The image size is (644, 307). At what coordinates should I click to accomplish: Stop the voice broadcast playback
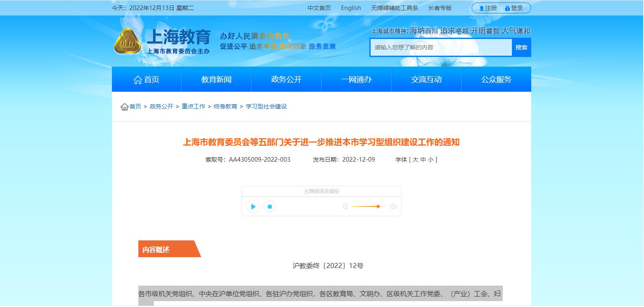pyautogui.click(x=270, y=206)
